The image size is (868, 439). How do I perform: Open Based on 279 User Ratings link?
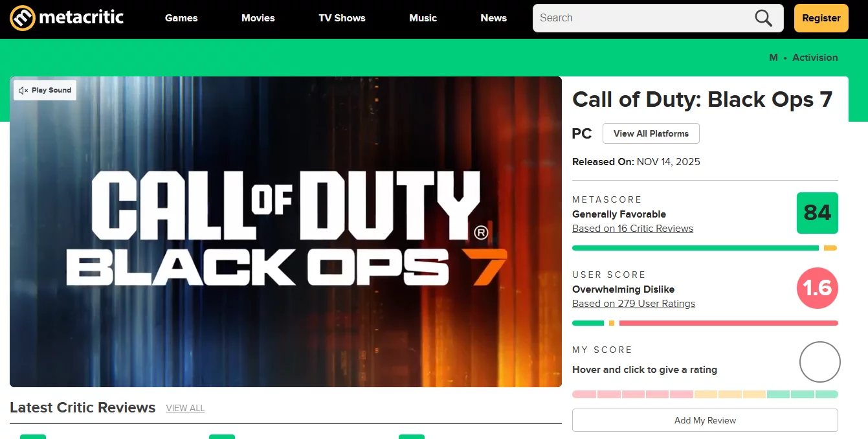pyautogui.click(x=634, y=304)
